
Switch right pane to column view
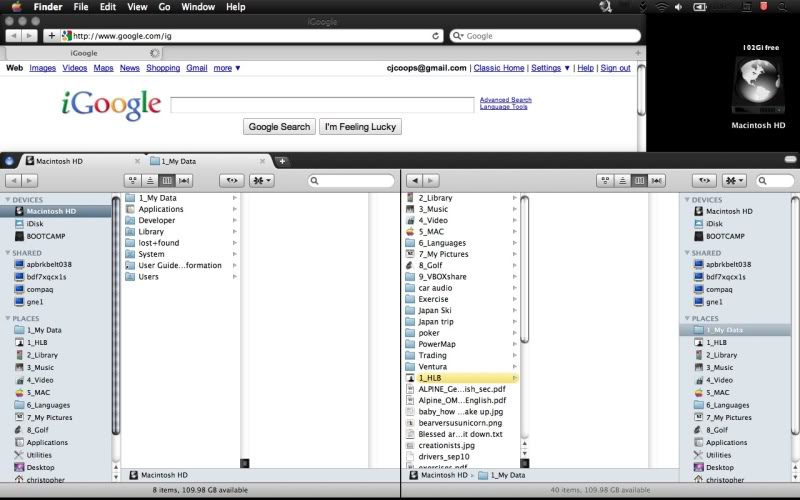coord(639,180)
